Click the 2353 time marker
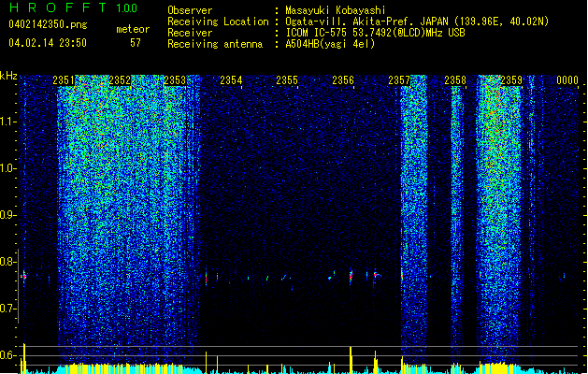The height and width of the screenshot is (374, 588). tap(175, 80)
